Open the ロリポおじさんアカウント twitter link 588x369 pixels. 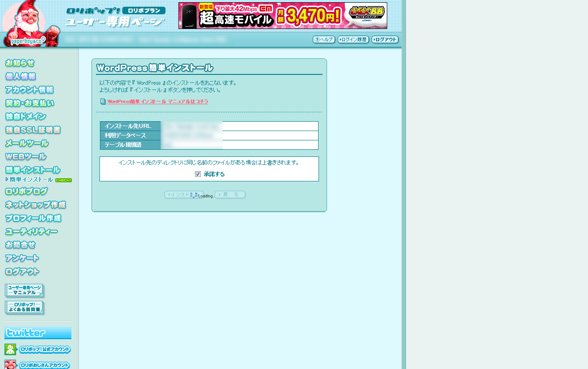[45, 365]
